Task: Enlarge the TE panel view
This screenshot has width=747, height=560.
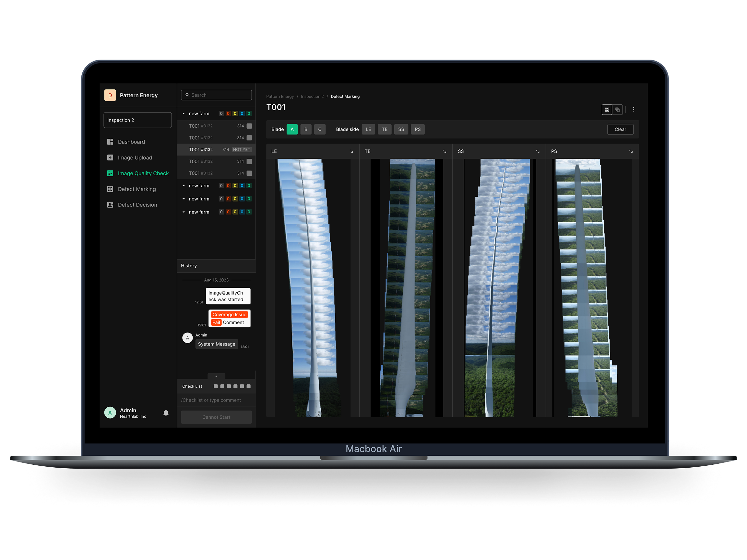Action: [x=445, y=151]
